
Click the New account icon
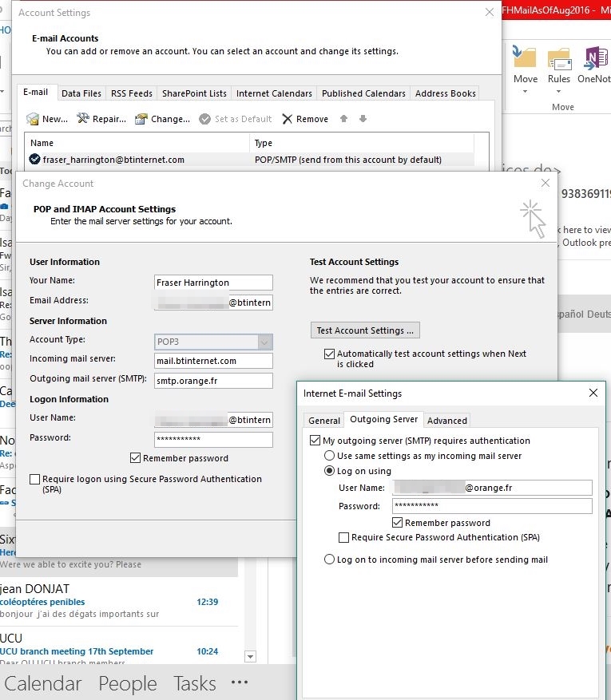coord(33,119)
